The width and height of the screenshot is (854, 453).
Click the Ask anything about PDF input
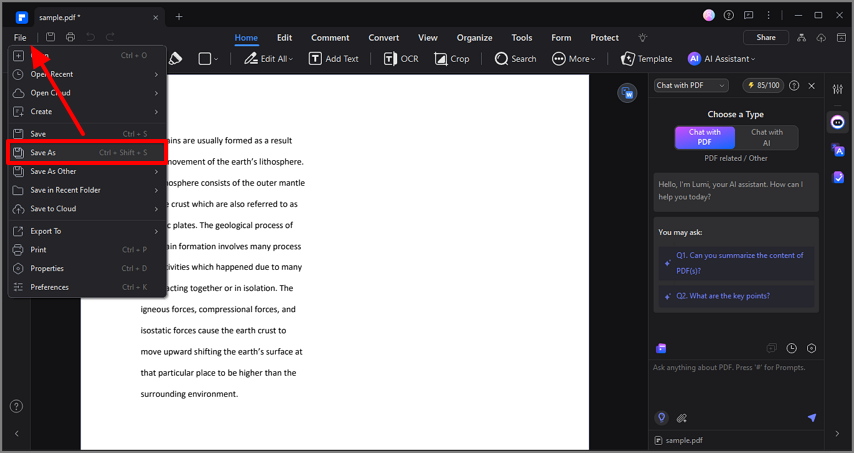[x=736, y=384]
